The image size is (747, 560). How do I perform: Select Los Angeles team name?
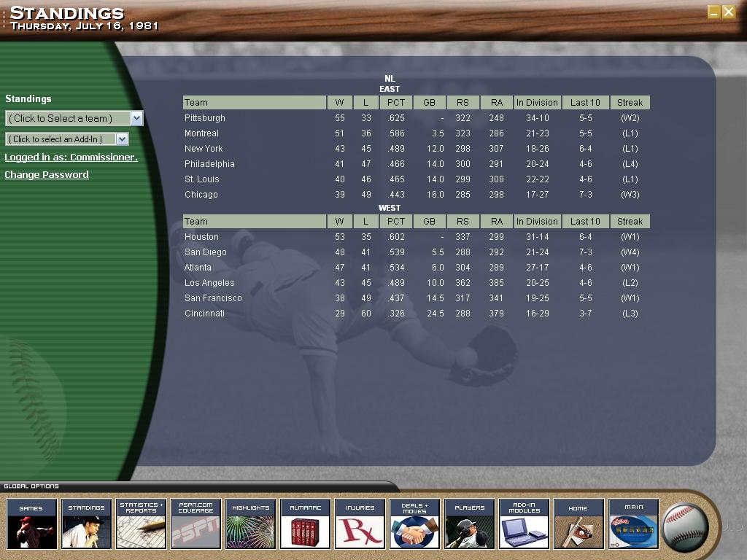tap(209, 282)
